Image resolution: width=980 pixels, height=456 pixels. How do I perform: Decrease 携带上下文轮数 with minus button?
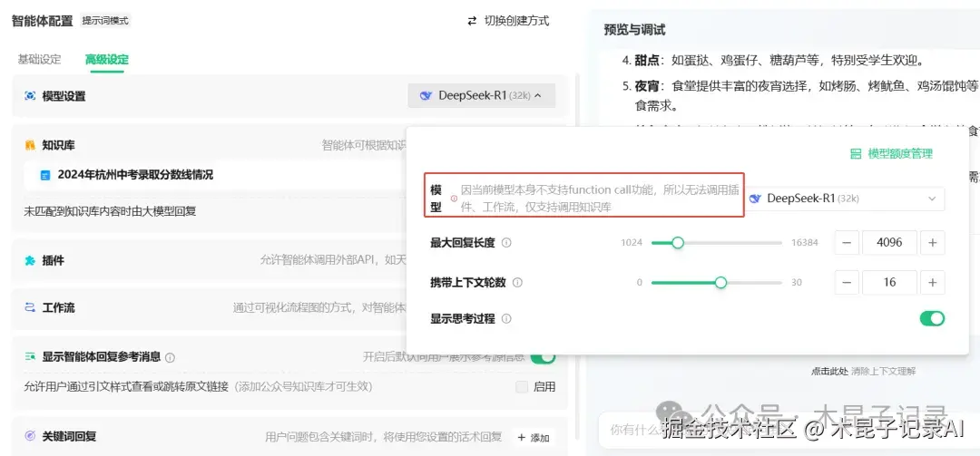[x=847, y=282]
